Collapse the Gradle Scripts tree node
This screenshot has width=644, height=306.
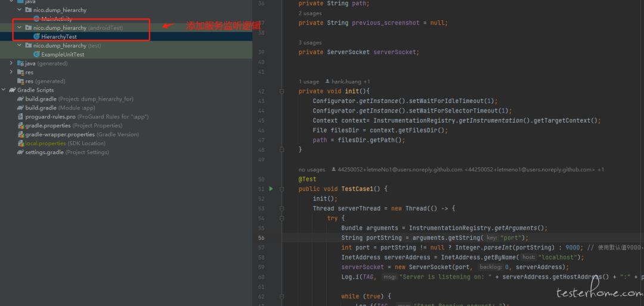click(4, 90)
